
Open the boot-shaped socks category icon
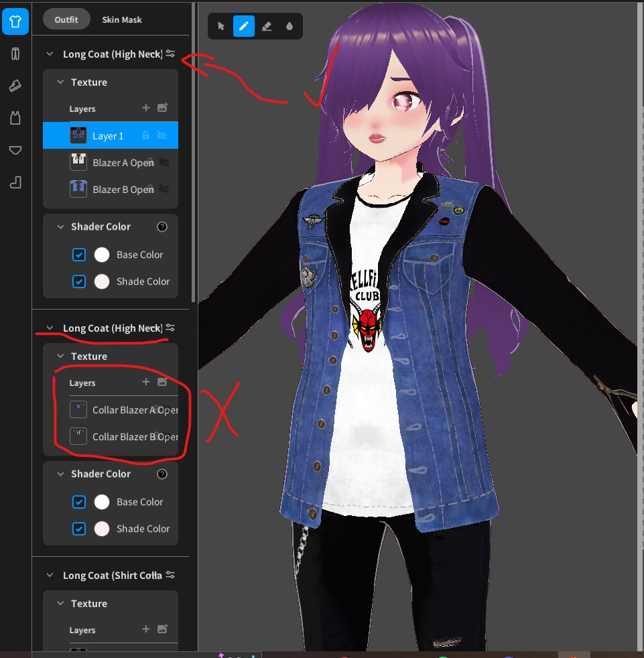15,182
